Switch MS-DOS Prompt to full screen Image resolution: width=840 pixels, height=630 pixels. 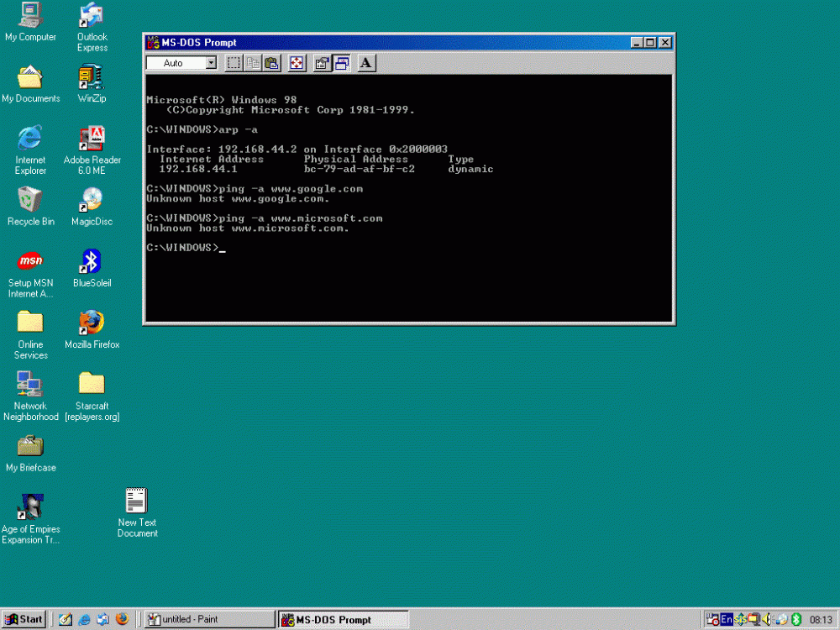(x=297, y=63)
